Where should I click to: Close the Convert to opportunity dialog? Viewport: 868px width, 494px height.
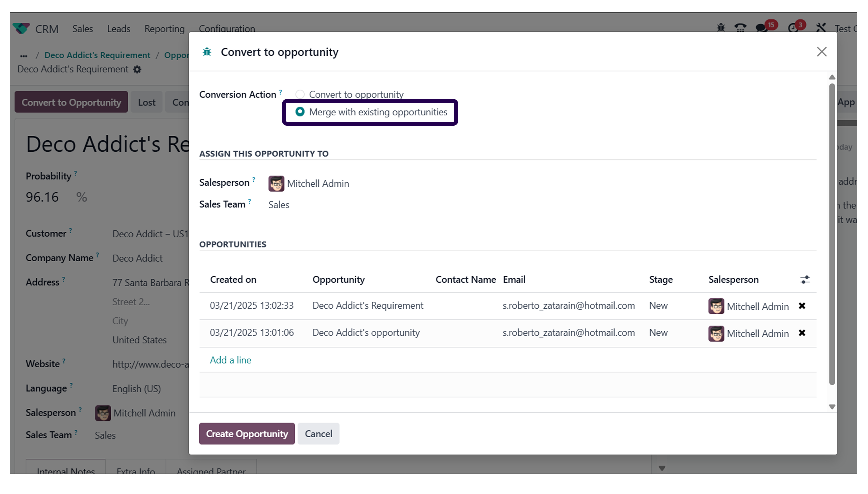(821, 52)
